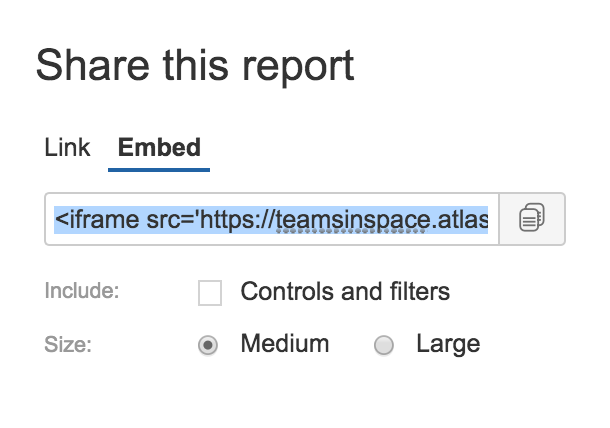This screenshot has height=428, width=610.
Task: Switch to the Link tab
Action: click(67, 147)
